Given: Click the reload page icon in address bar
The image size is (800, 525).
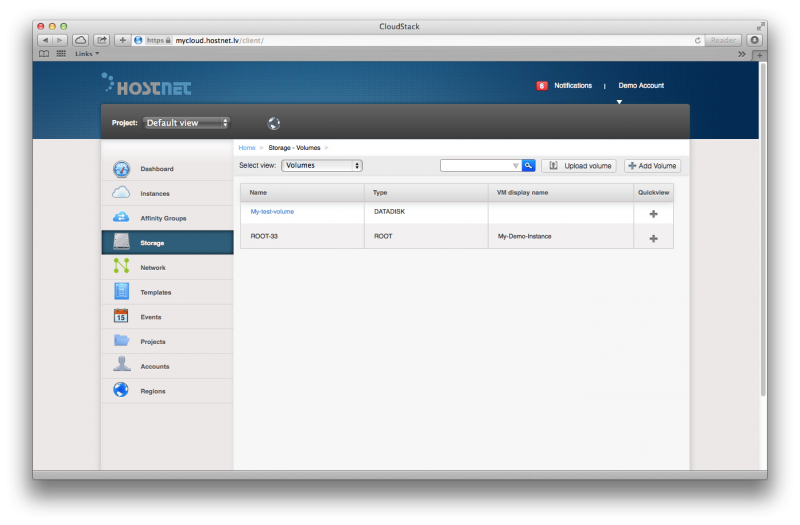Looking at the screenshot, I should point(697,40).
